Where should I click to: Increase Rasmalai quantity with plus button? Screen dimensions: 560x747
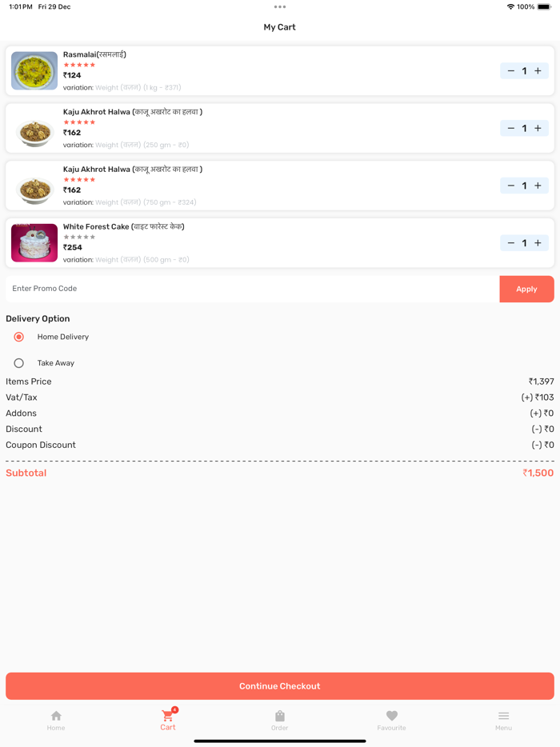[x=538, y=70]
